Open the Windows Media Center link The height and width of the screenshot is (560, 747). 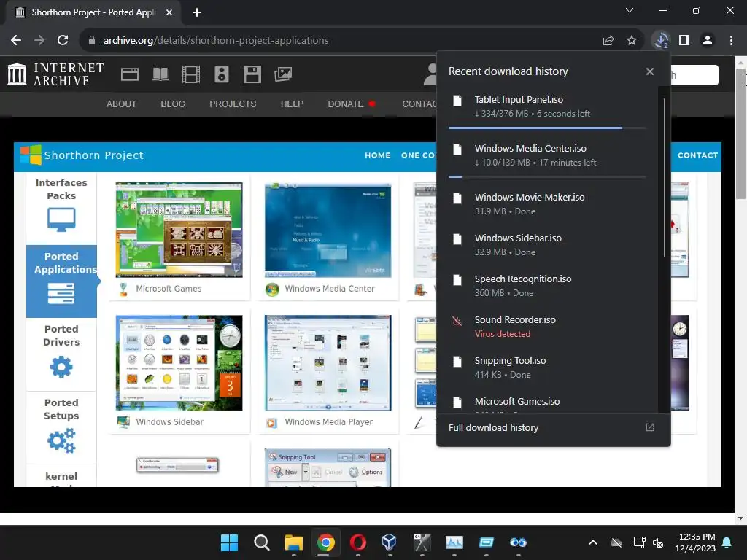coord(330,289)
